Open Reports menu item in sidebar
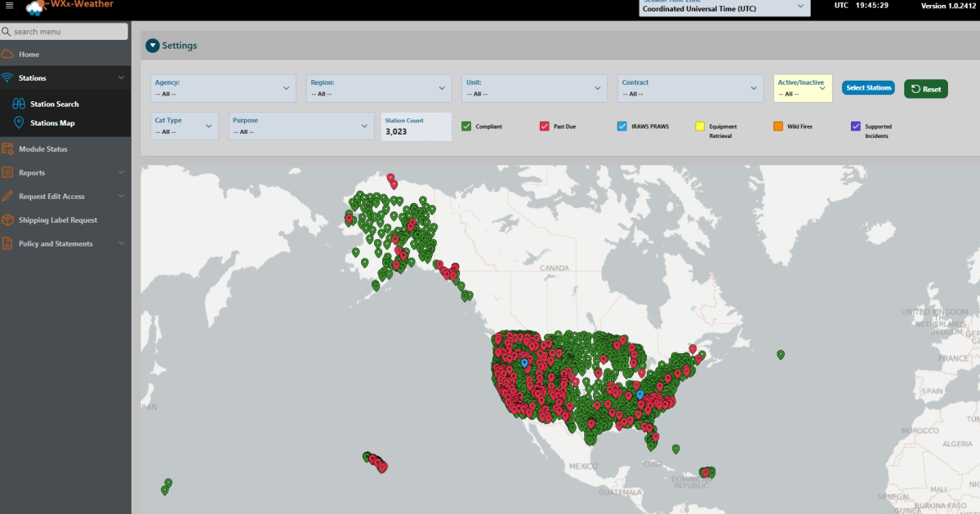This screenshot has width=980, height=514. click(65, 173)
